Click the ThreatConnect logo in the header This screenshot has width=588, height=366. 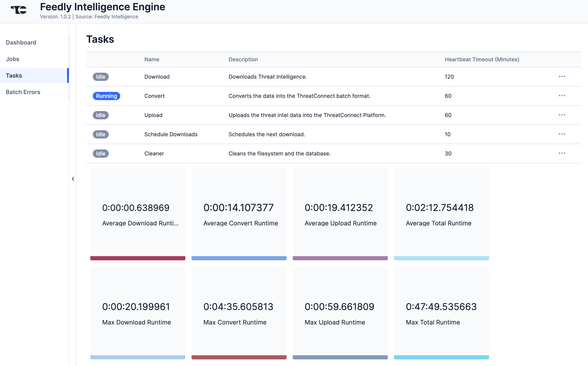click(x=18, y=10)
